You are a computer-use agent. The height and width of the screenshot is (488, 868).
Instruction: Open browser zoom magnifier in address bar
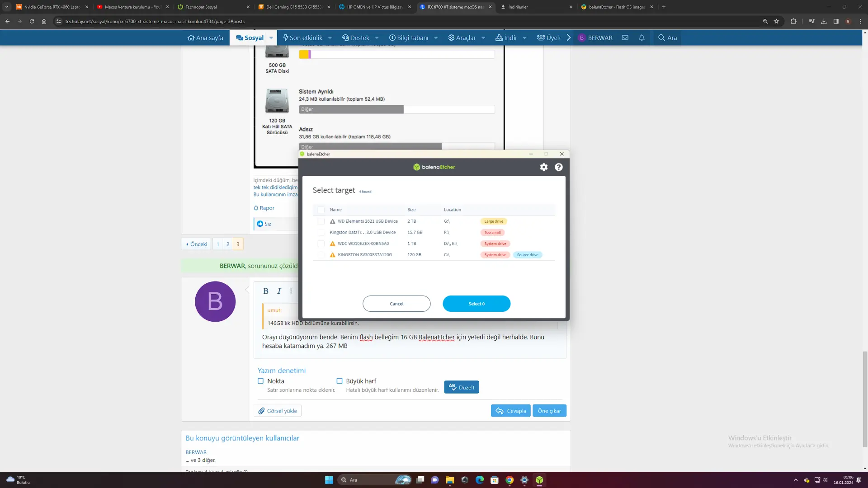pos(765,21)
